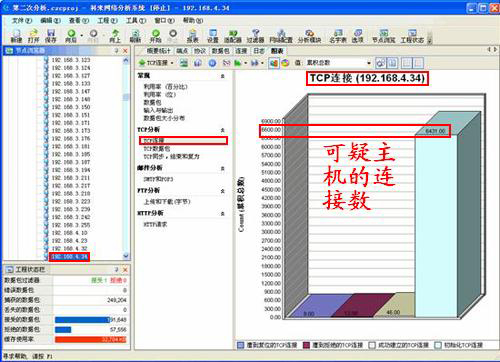
Task: Click the 报表 (Report) toolbar icon
Action: pos(192,36)
